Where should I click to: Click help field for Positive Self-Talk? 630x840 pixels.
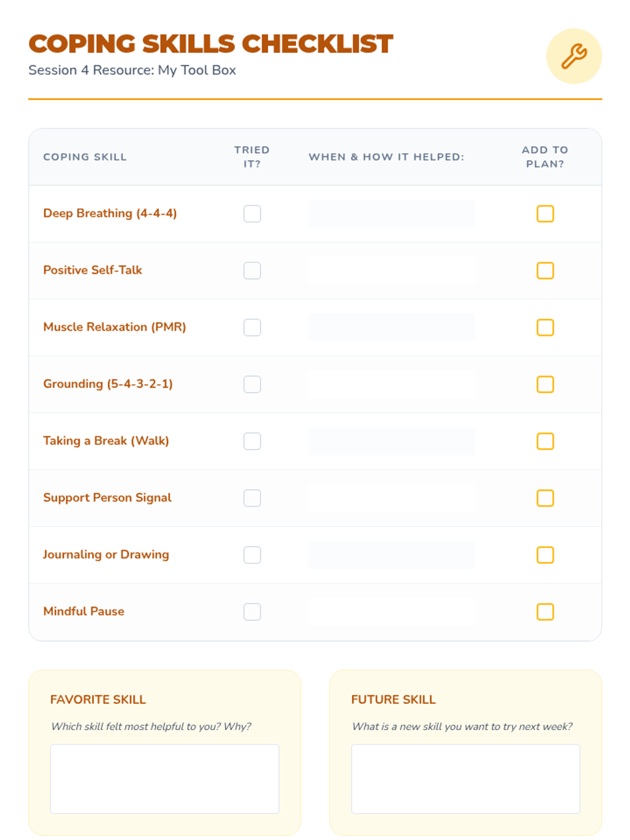tap(392, 270)
